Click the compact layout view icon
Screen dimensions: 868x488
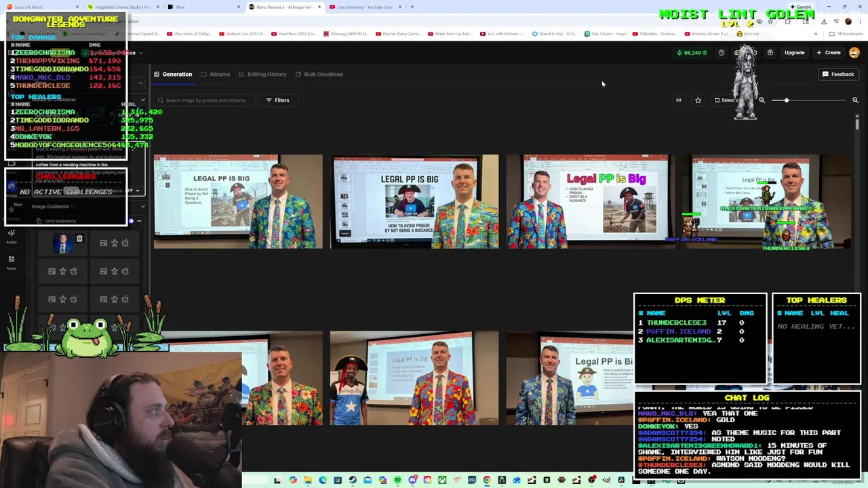[678, 100]
